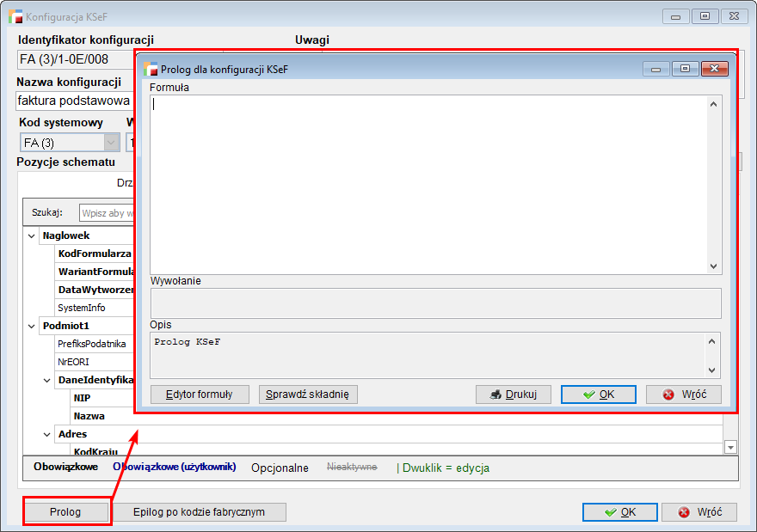Viewport: 757px width, 532px height.
Task: Collapse the Adres tree node
Action: (48, 434)
